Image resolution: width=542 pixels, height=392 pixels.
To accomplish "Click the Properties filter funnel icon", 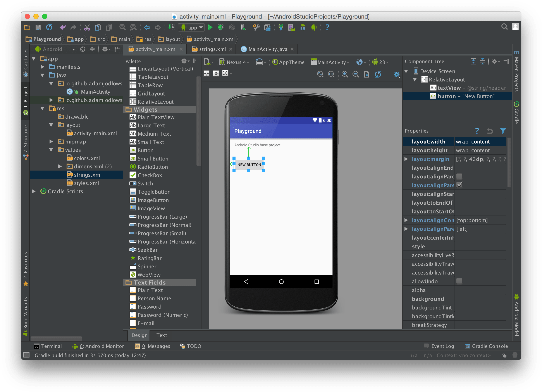I will coord(503,131).
